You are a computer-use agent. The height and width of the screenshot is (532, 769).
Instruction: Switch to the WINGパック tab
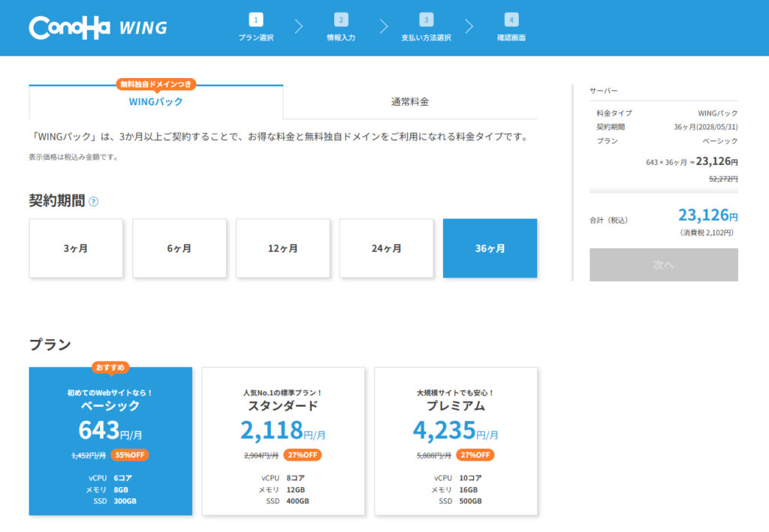pos(155,102)
